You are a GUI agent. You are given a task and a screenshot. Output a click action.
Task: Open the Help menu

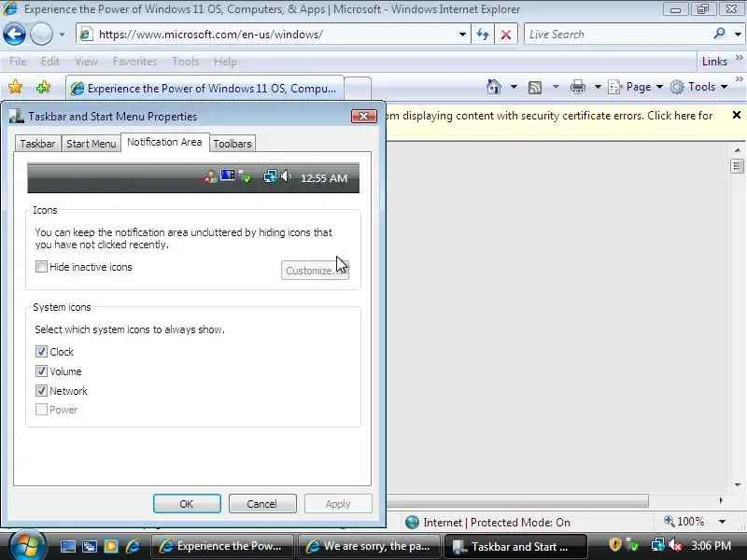(225, 62)
